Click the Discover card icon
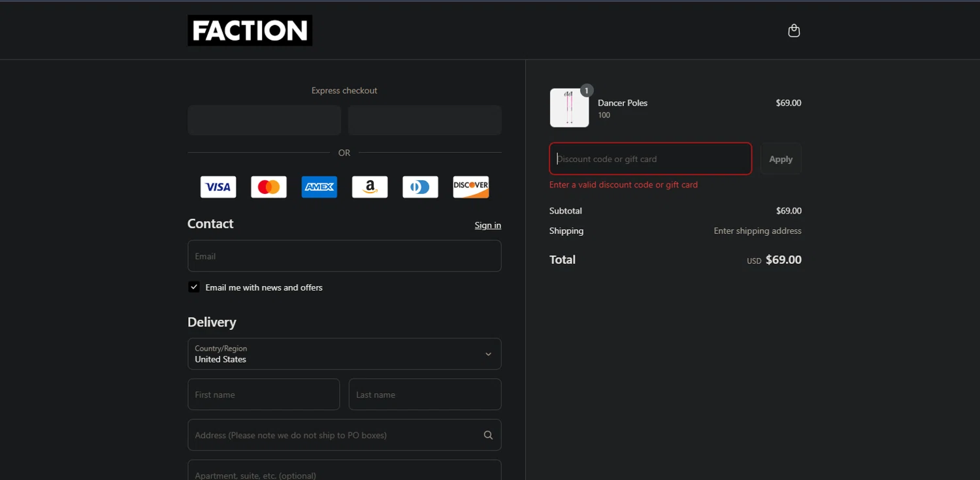 click(471, 187)
